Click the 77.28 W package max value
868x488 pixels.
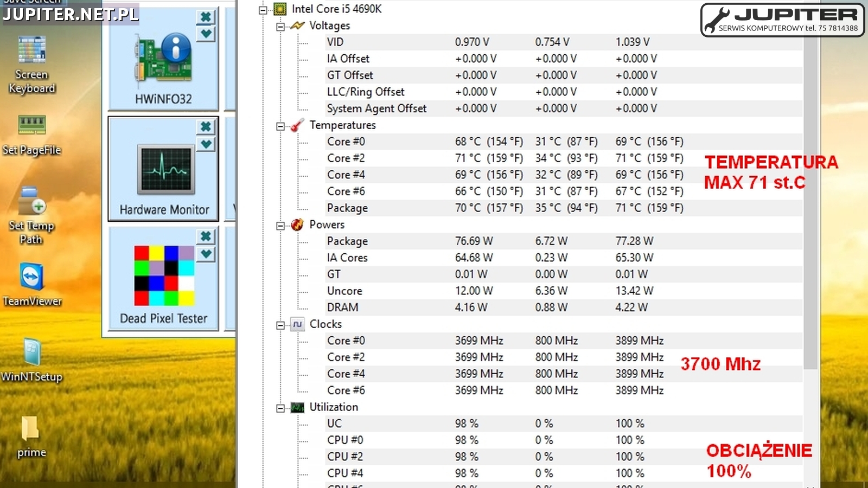pyautogui.click(x=634, y=241)
